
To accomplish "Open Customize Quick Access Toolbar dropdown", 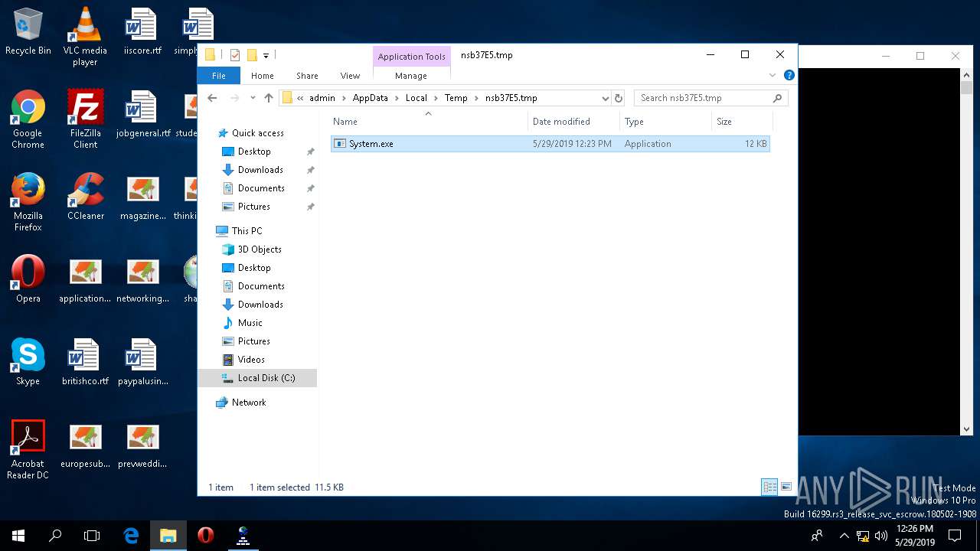I will tap(266, 55).
